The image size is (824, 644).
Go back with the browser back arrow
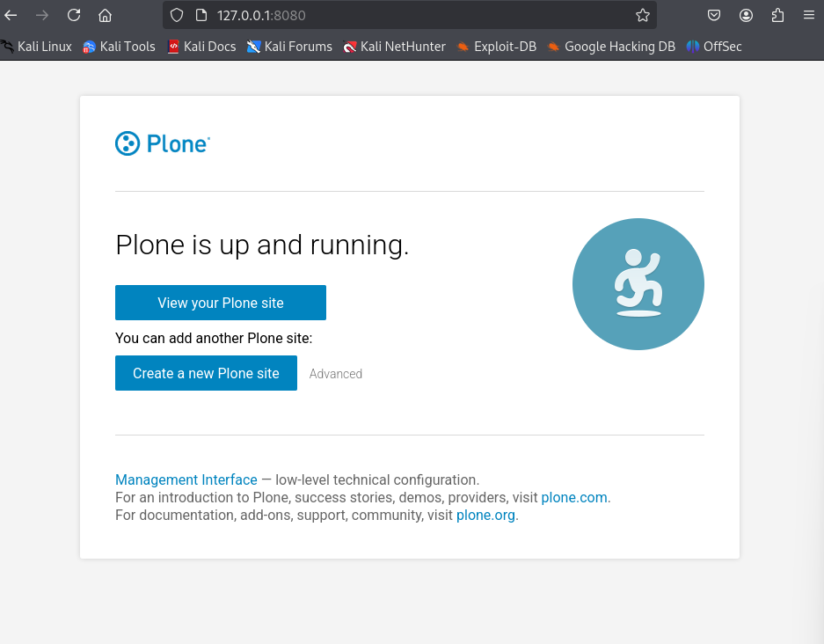coord(11,15)
